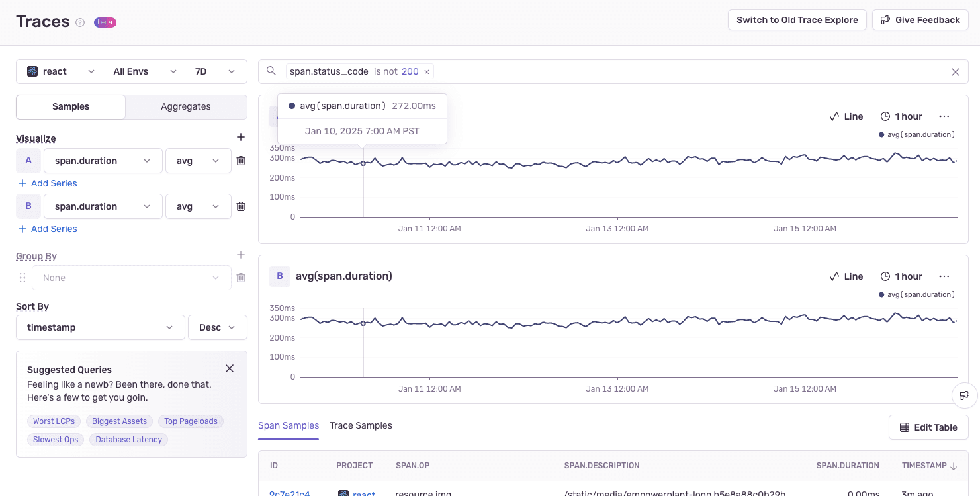Toggle the Line chart type on the second chart
The width and height of the screenshot is (980, 496).
pos(846,276)
